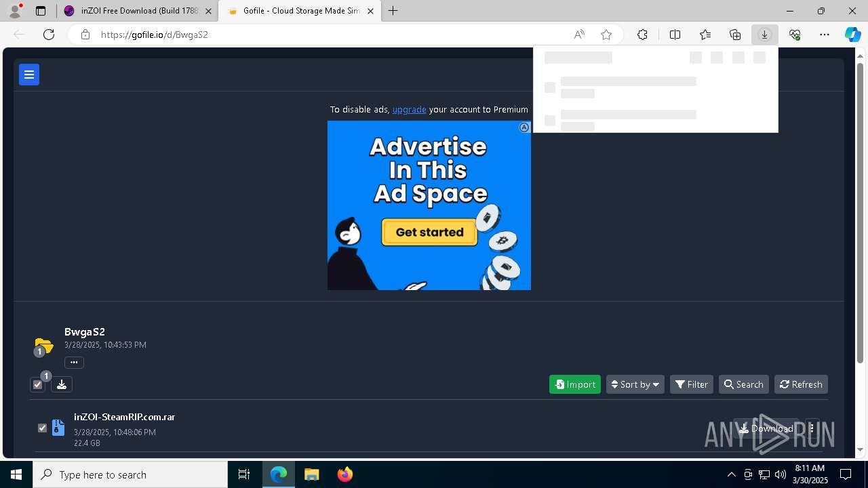The image size is (868, 488).
Task: Open the network icon in tray
Action: (x=764, y=474)
